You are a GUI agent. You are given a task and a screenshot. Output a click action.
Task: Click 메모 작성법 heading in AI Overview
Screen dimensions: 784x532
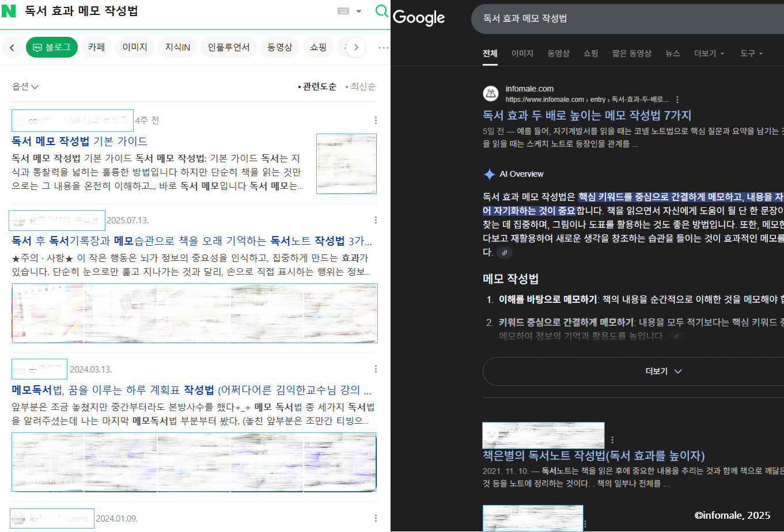click(511, 279)
